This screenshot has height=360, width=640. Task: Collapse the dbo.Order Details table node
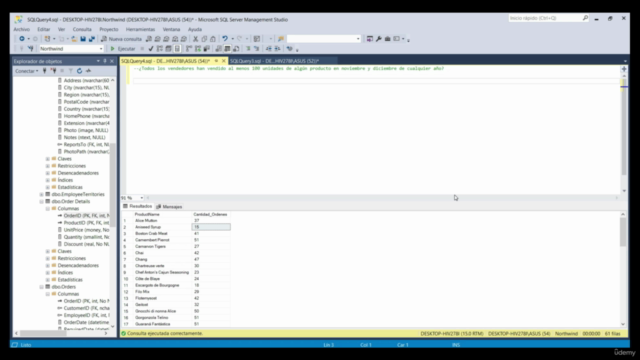tap(41, 202)
